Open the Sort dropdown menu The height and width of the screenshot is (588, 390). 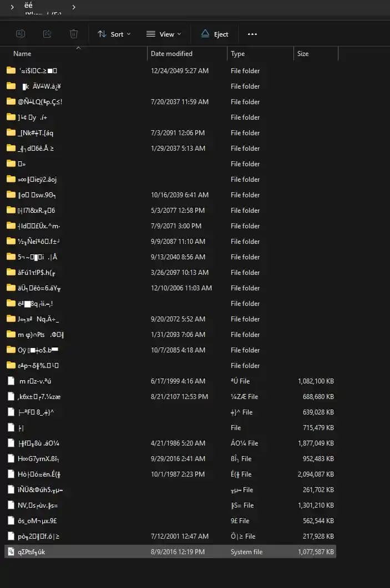tap(114, 34)
